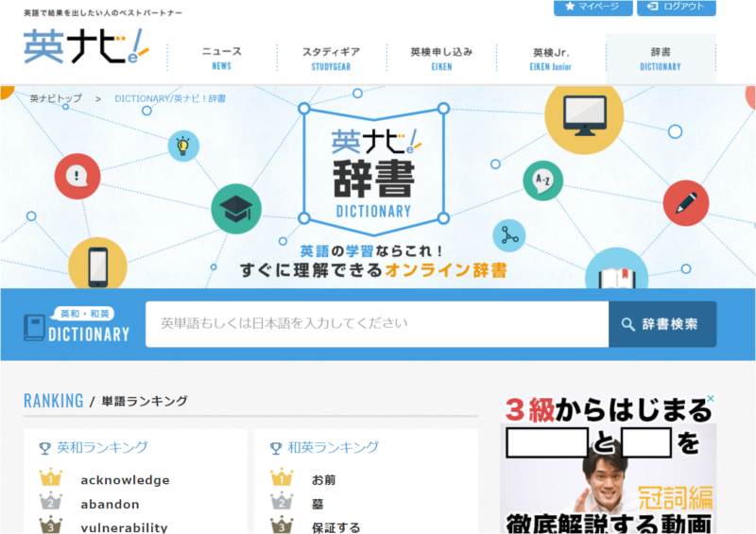The image size is (756, 534).
Task: Click the ログアウト logout button
Action: (676, 8)
